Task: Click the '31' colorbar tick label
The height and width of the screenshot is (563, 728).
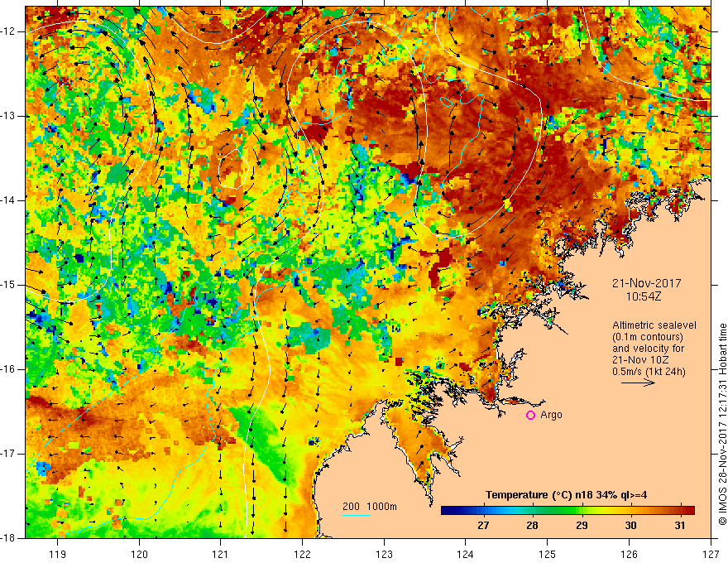Action: tap(680, 526)
